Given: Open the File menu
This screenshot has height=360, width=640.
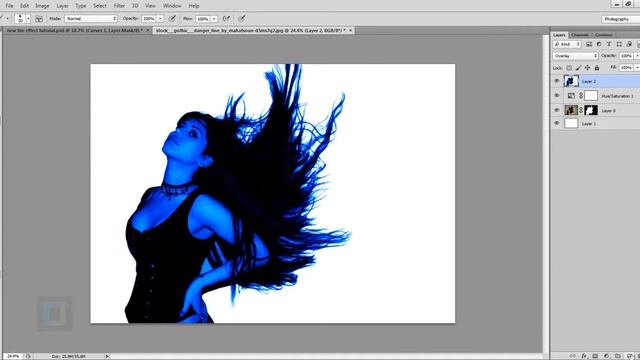Looking at the screenshot, I should [x=9, y=6].
